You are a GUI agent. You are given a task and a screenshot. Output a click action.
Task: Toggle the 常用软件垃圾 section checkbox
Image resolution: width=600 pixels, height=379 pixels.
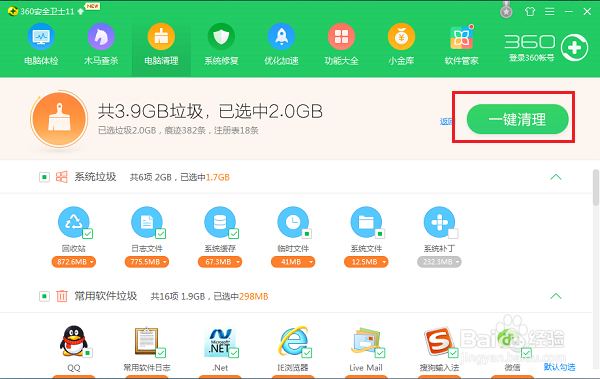pos(44,296)
